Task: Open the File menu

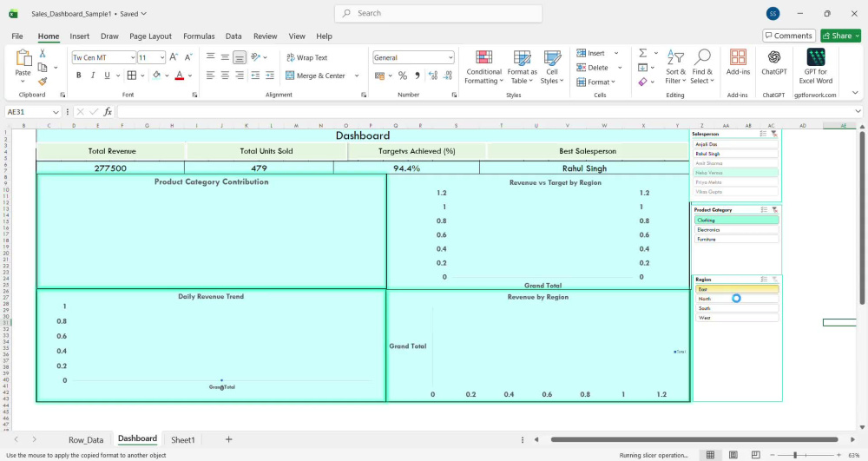Action: click(17, 36)
